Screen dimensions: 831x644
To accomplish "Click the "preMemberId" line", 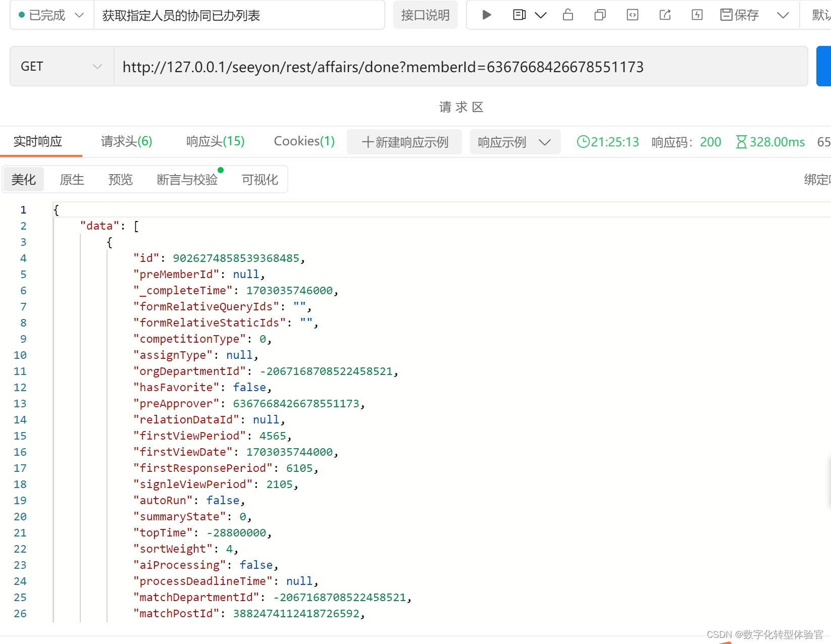I will tap(199, 274).
